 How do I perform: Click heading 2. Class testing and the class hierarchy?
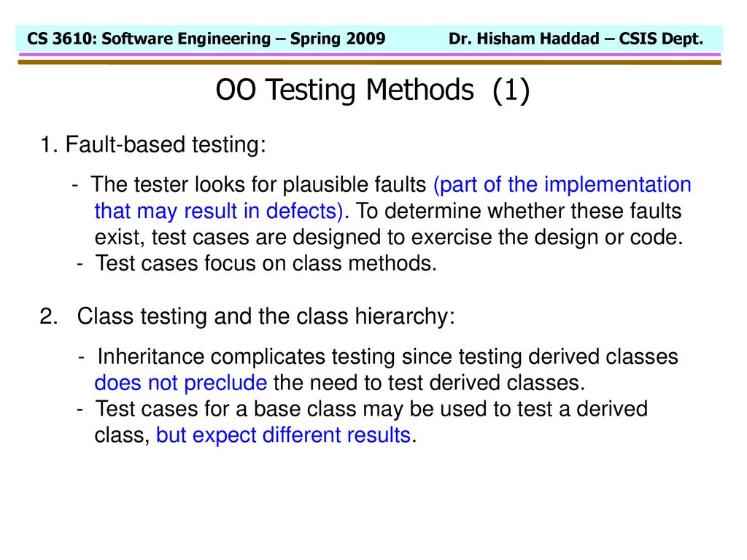(x=247, y=316)
